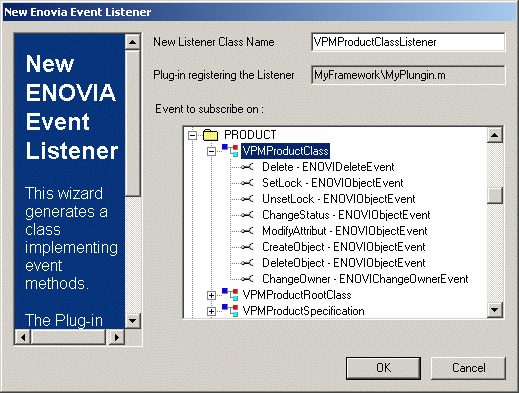Image resolution: width=519 pixels, height=393 pixels.
Task: Click the Cancel button
Action: pos(468,368)
